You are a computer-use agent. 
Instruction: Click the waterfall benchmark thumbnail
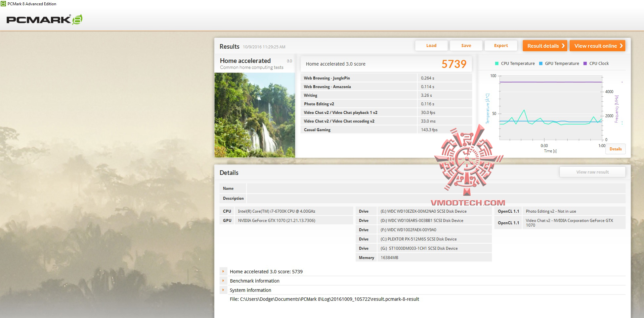click(x=255, y=115)
